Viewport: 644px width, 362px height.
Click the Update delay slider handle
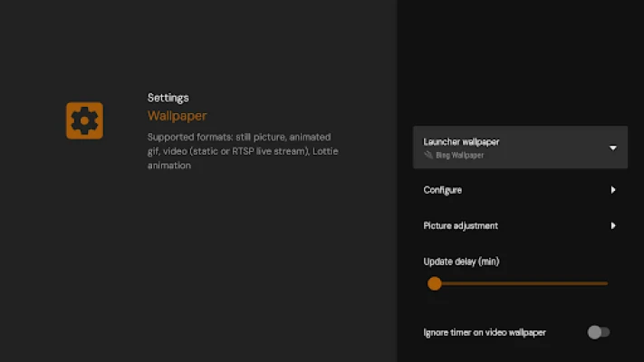click(435, 283)
